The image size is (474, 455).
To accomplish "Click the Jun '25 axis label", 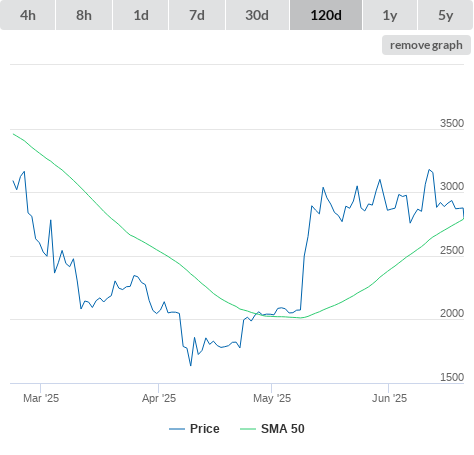I will click(x=389, y=398).
